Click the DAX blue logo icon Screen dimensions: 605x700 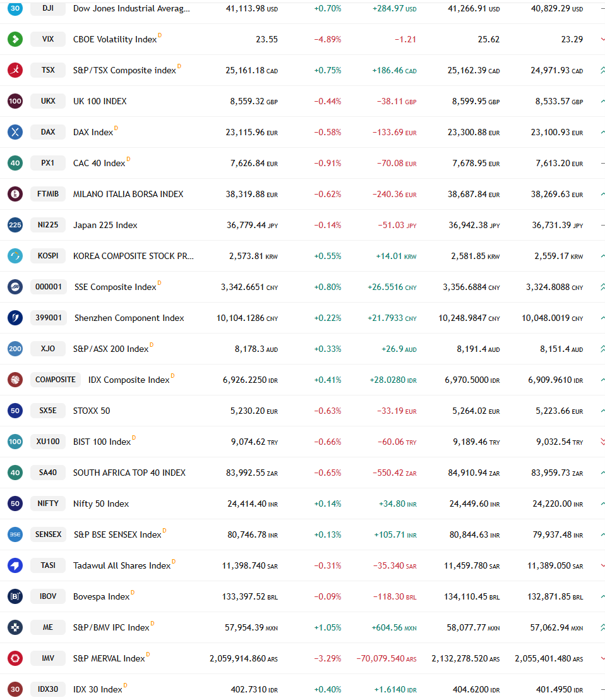tap(15, 132)
